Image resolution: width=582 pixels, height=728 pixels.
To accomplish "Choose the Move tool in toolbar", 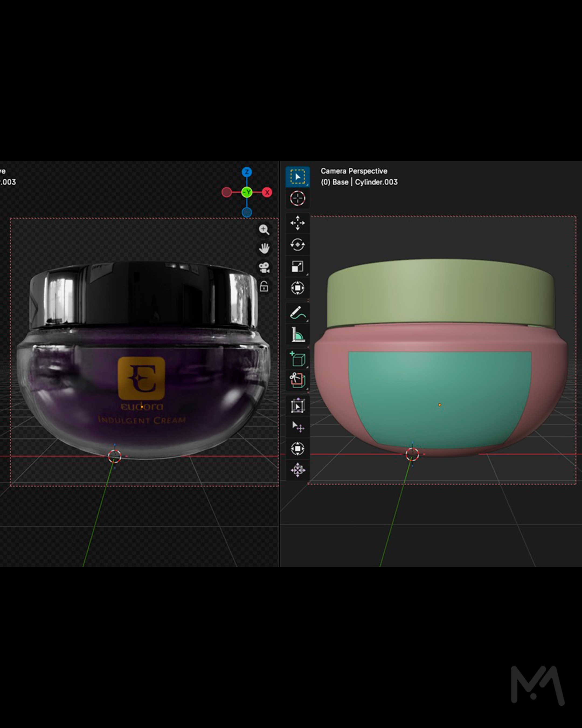I will (x=297, y=223).
